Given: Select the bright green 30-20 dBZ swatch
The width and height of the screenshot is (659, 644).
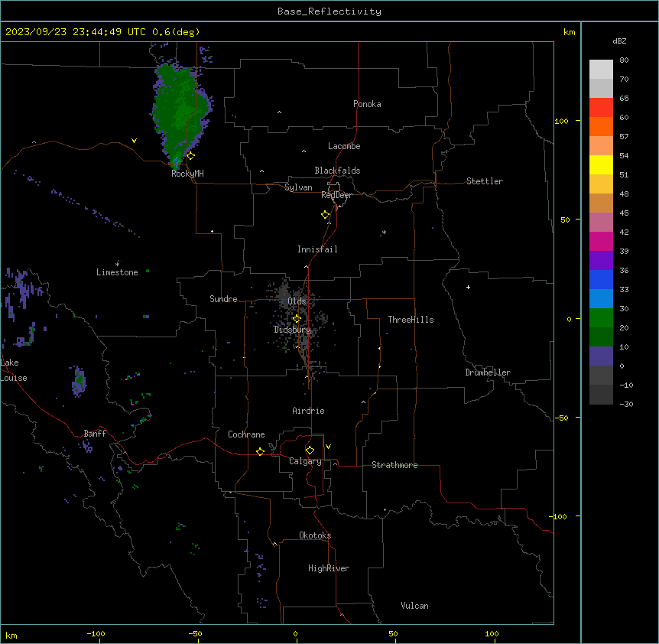Looking at the screenshot, I should point(601,318).
